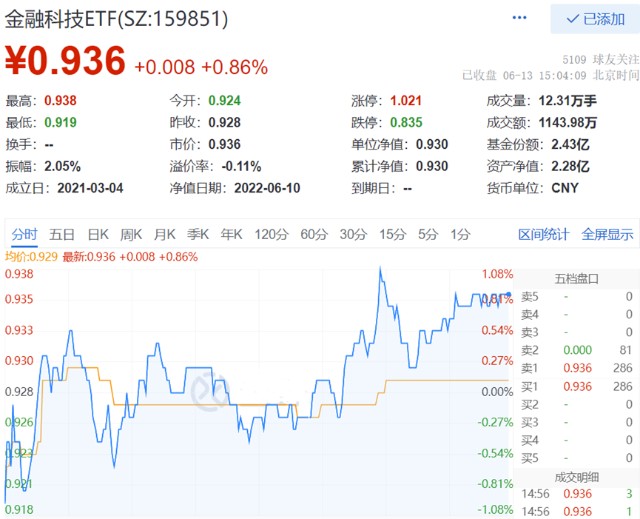Switch to the 分时 chart tab
Image resolution: width=640 pixels, height=519 pixels.
tap(24, 235)
